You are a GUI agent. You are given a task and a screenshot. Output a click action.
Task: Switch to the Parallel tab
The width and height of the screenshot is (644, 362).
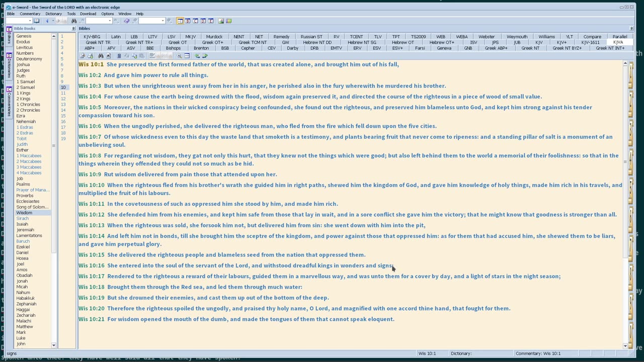[620, 37]
